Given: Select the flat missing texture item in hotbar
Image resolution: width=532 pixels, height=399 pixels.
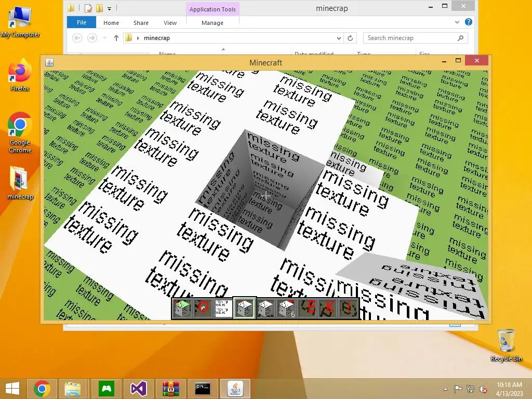Looking at the screenshot, I should tap(223, 308).
